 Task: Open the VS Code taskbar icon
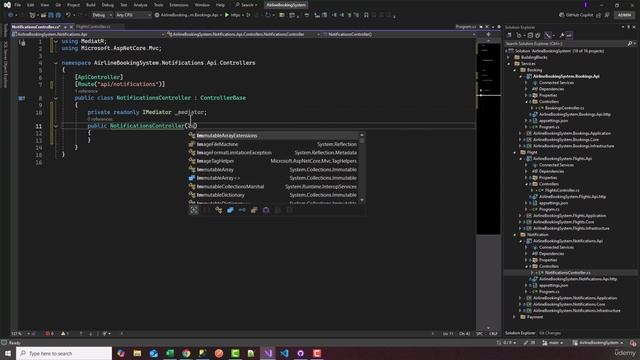click(x=284, y=353)
